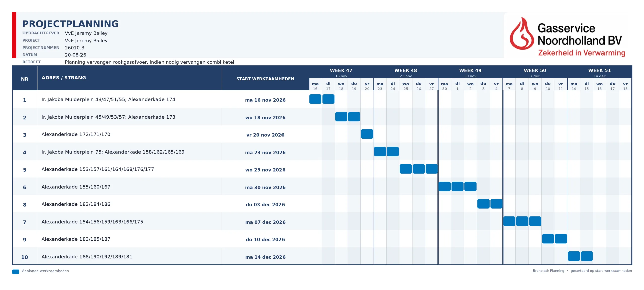Click the wo 2 dec bar in row 6
This screenshot has width=644, height=290.
coord(470,186)
